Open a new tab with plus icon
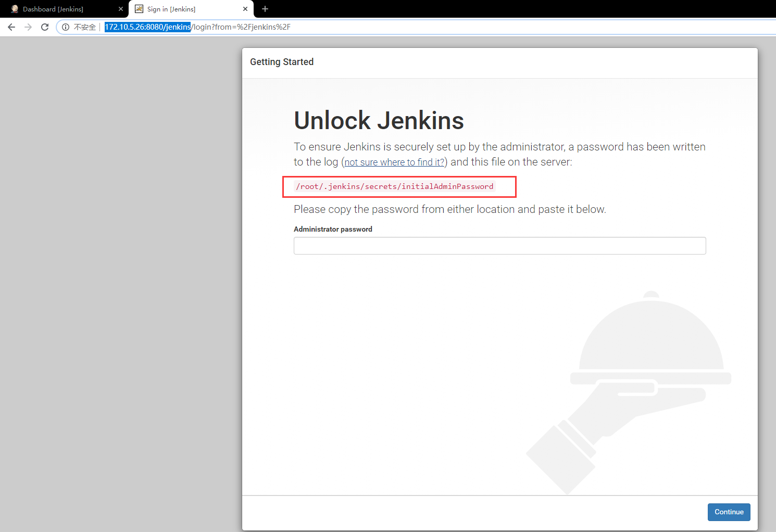This screenshot has height=532, width=776. point(265,9)
